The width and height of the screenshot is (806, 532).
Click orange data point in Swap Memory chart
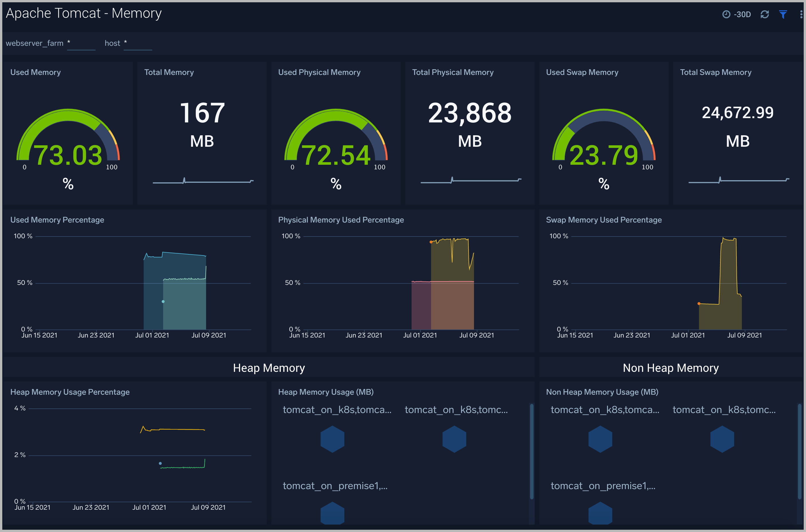click(699, 304)
